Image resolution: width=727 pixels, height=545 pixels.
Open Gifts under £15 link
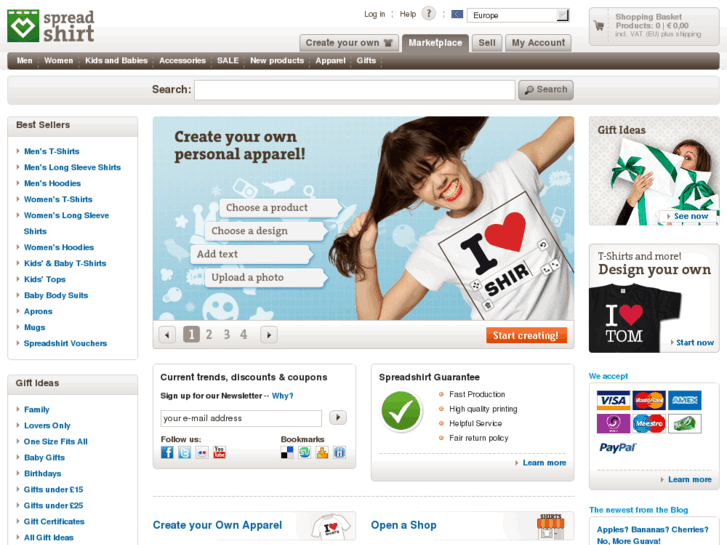tap(53, 489)
